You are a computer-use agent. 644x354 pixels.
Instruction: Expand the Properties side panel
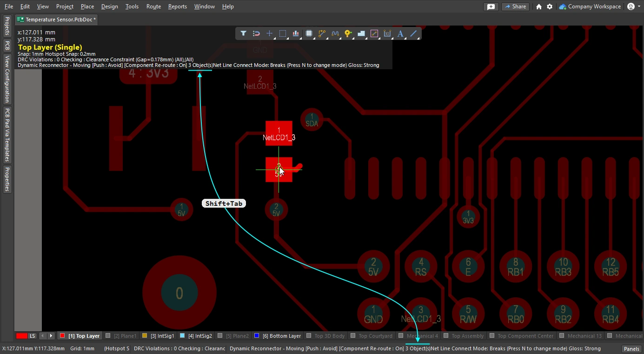[x=7, y=179]
